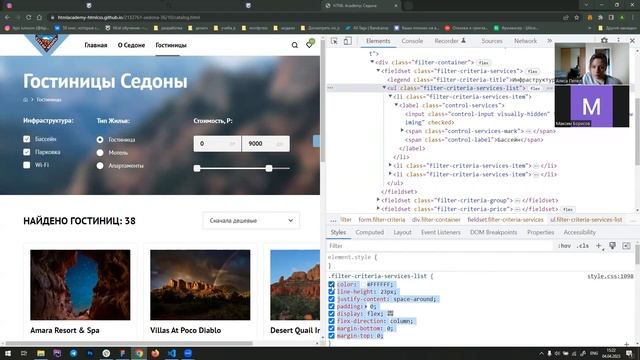Viewport: 640px width, 360px height.
Task: Click the browser back arrow
Action: [x=7, y=18]
